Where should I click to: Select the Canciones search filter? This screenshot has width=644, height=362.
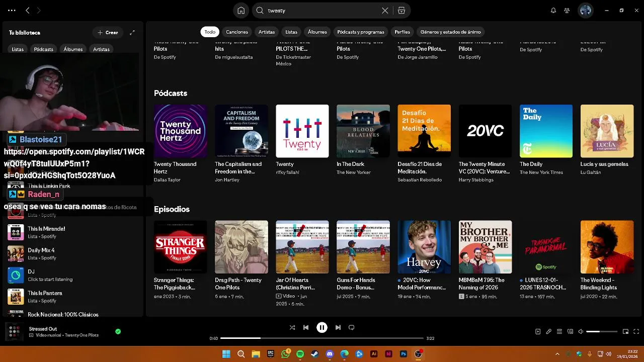237,32
